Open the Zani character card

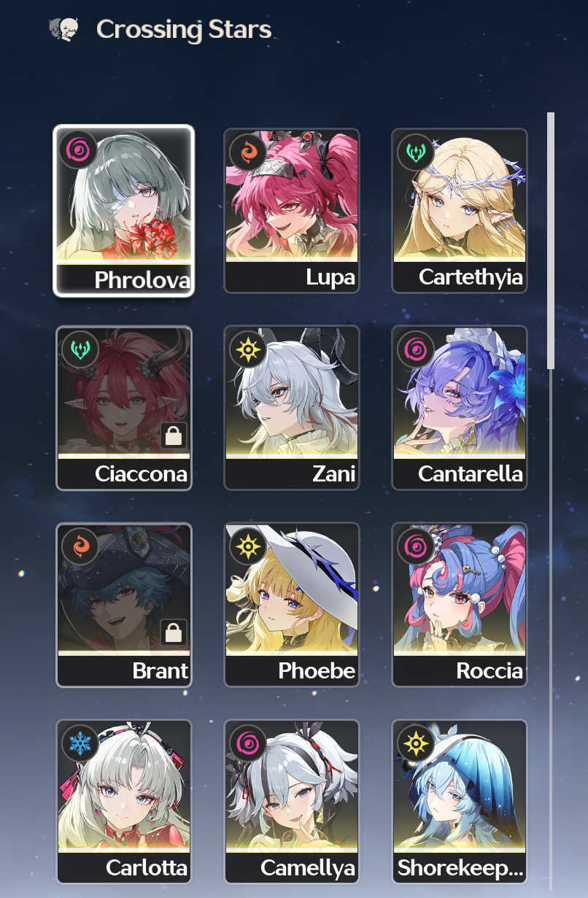pyautogui.click(x=292, y=408)
